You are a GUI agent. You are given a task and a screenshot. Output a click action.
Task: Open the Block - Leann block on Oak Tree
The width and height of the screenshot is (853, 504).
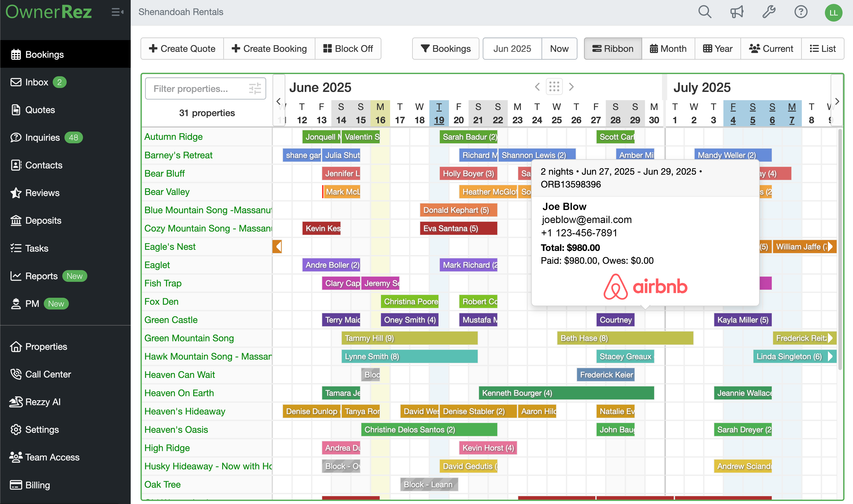pyautogui.click(x=429, y=485)
